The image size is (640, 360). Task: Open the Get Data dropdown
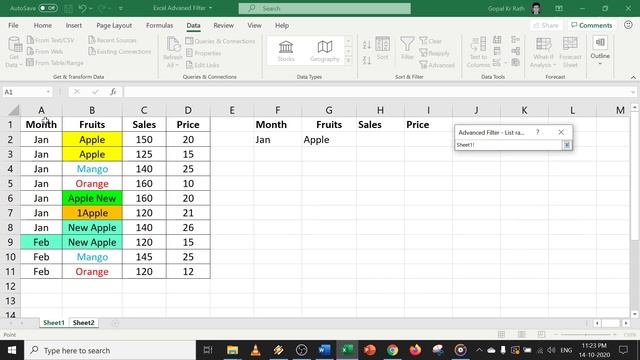(x=14, y=52)
